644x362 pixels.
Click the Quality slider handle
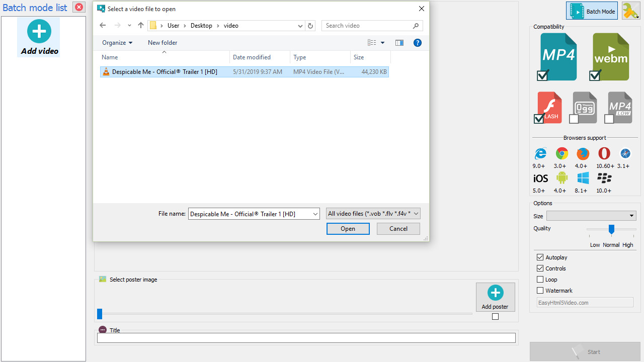611,229
